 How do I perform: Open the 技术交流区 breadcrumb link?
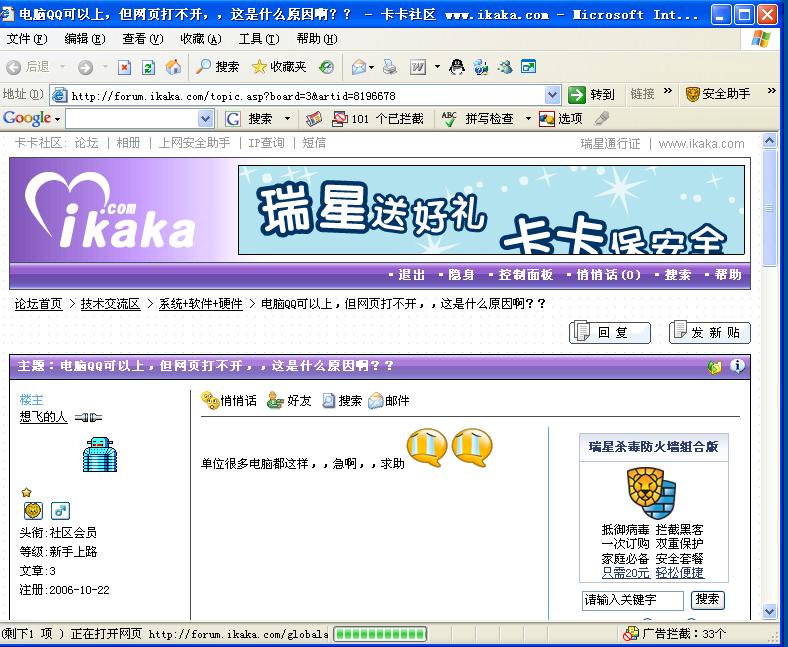(x=110, y=304)
